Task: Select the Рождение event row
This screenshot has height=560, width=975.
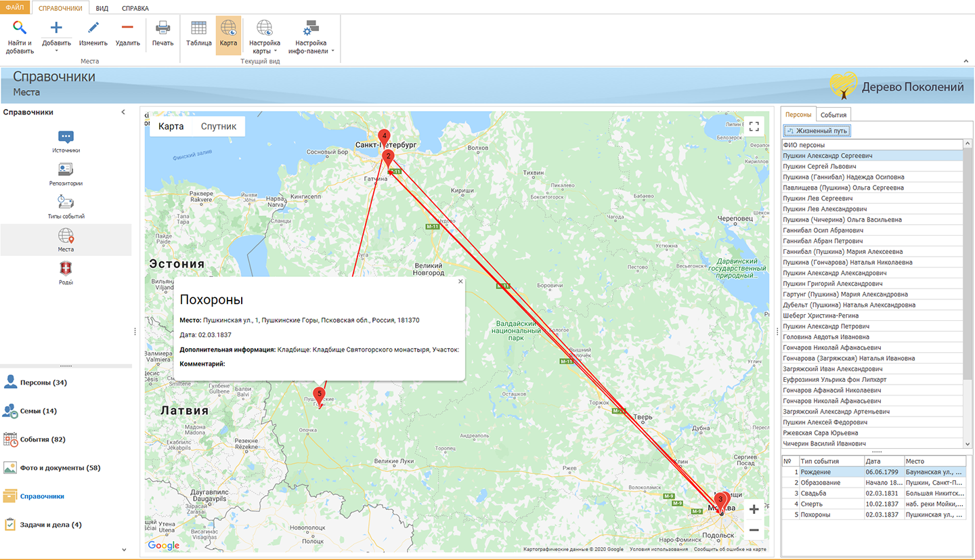Action: coord(873,472)
